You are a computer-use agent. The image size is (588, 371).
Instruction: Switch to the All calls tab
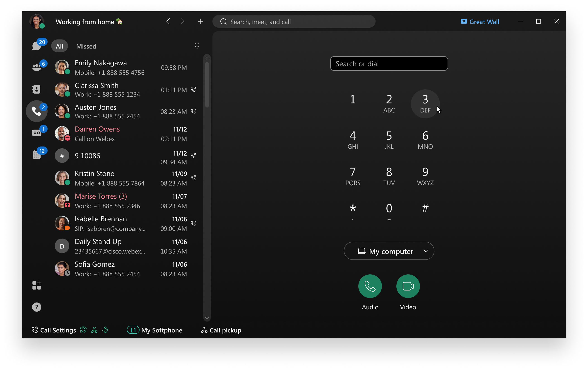[59, 46]
